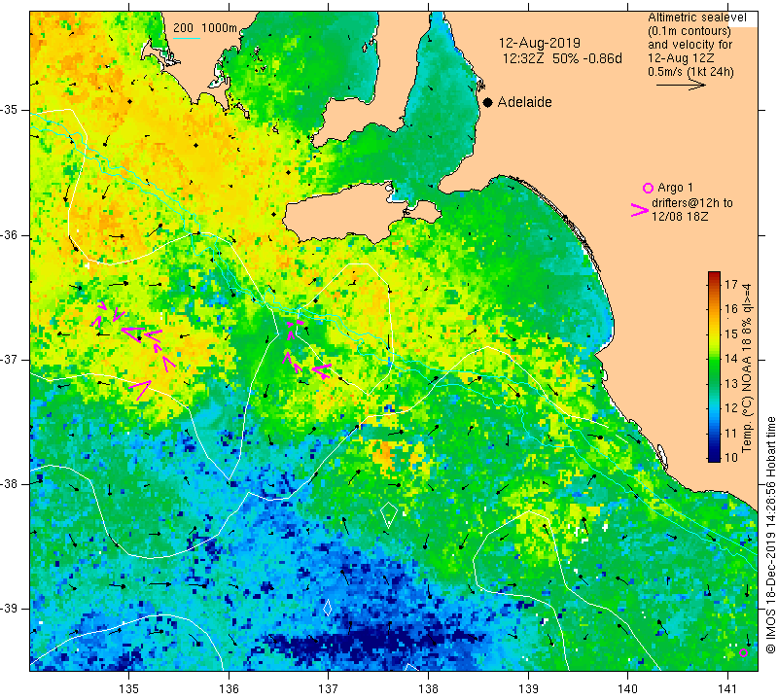The height and width of the screenshot is (700, 778).
Task: Click the 141 longitude axis label
Action: (x=727, y=688)
